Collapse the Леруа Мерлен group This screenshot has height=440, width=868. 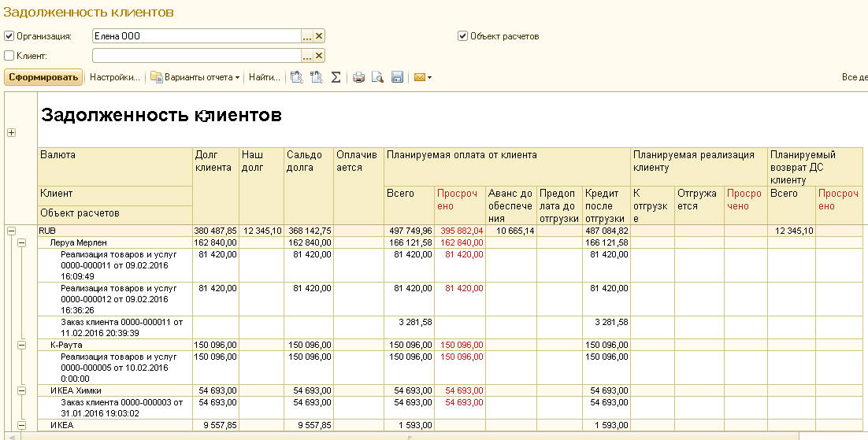point(21,242)
